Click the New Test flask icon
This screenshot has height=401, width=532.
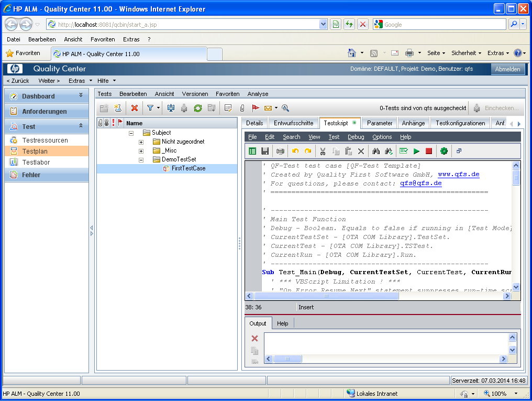coord(118,108)
